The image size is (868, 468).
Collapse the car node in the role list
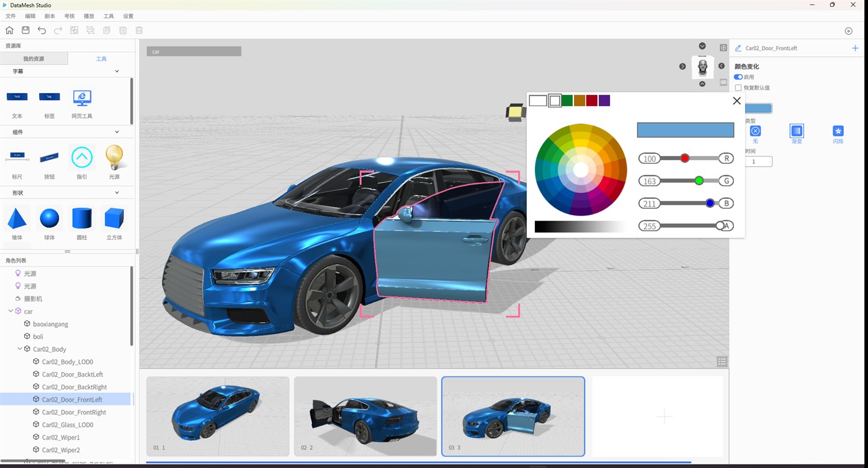pos(11,311)
